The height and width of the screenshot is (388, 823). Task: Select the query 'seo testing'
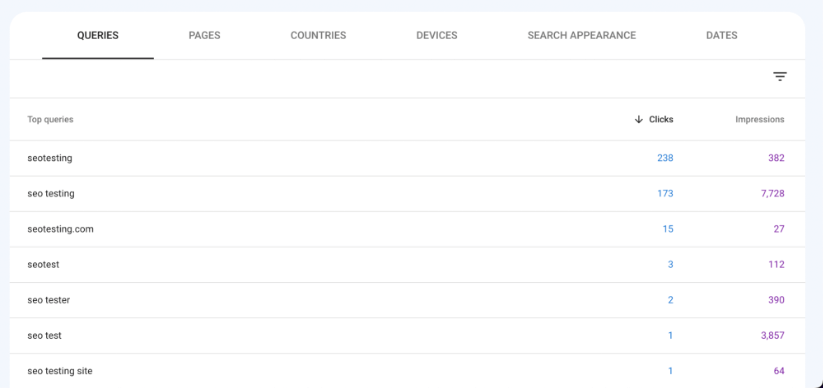click(x=51, y=194)
